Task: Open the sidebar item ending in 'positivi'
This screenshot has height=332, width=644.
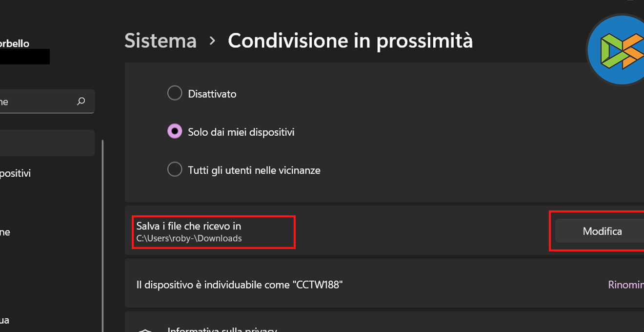Action: (x=15, y=173)
